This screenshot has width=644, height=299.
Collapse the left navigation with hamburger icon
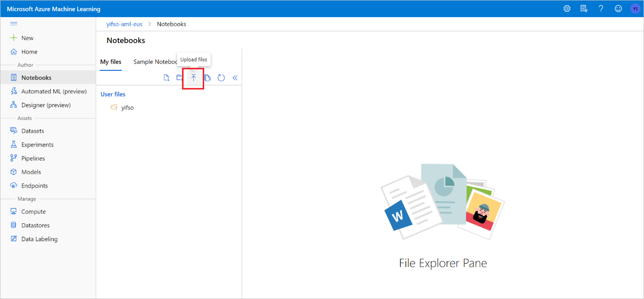point(14,23)
